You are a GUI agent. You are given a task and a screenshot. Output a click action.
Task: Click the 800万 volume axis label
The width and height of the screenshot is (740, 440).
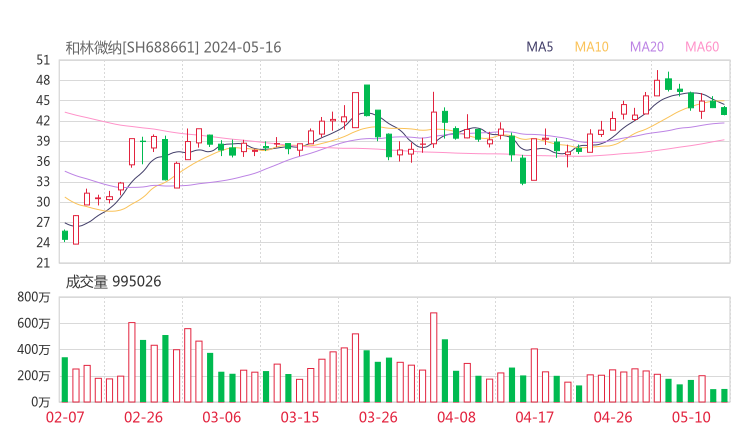coord(34,297)
